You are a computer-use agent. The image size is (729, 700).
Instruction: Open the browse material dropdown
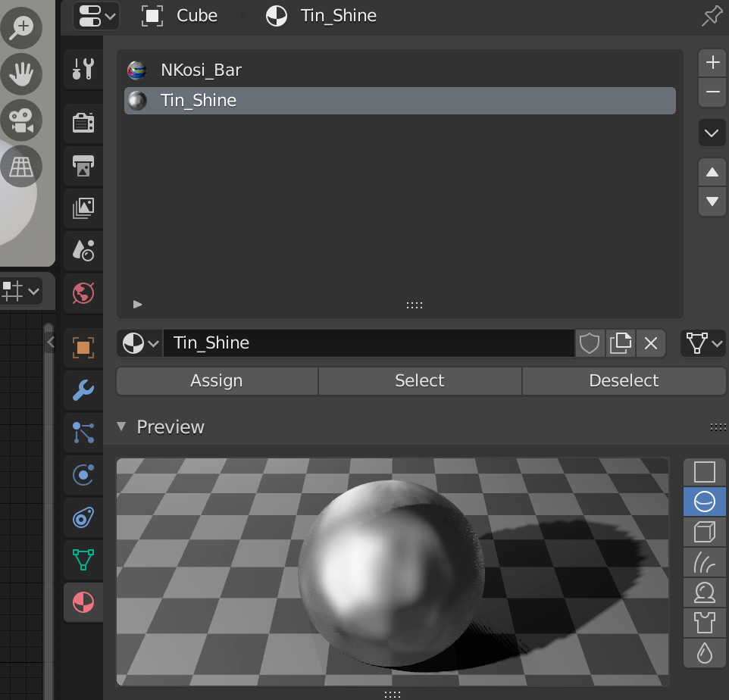(140, 343)
